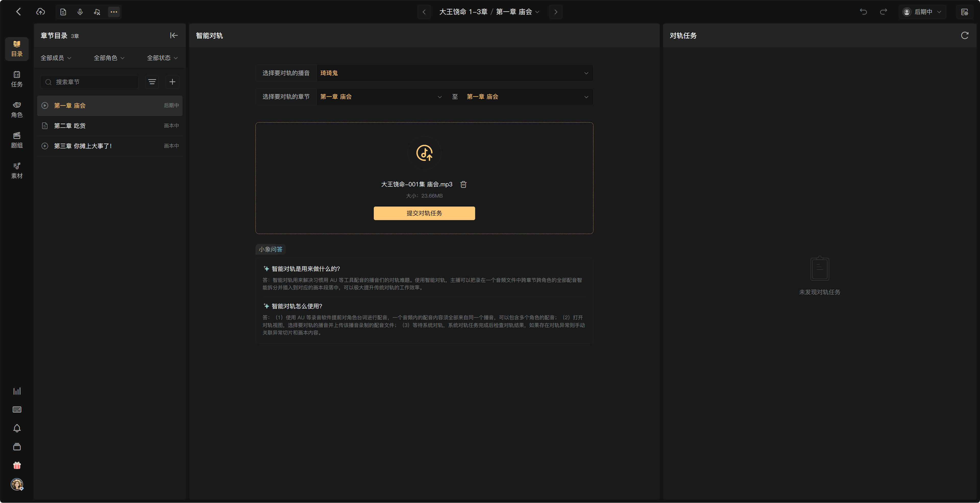
Task: Click 提交对轨任务 button
Action: pyautogui.click(x=424, y=213)
